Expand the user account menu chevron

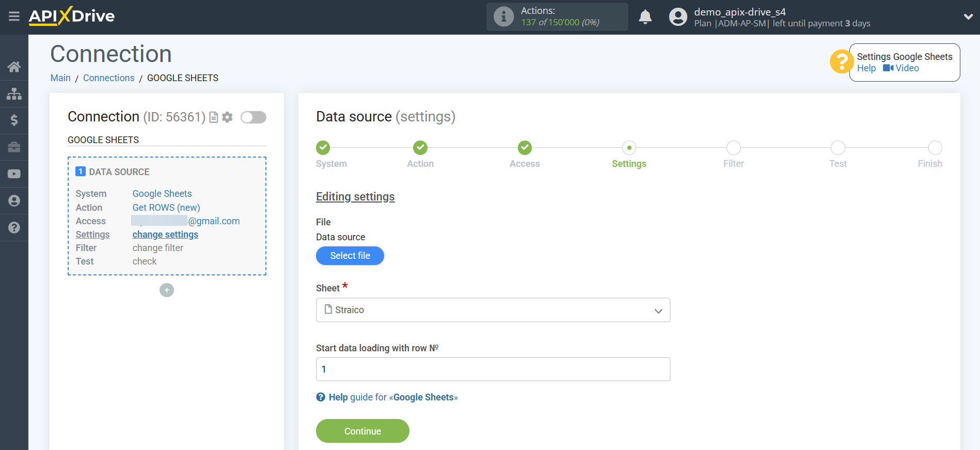click(x=968, y=17)
